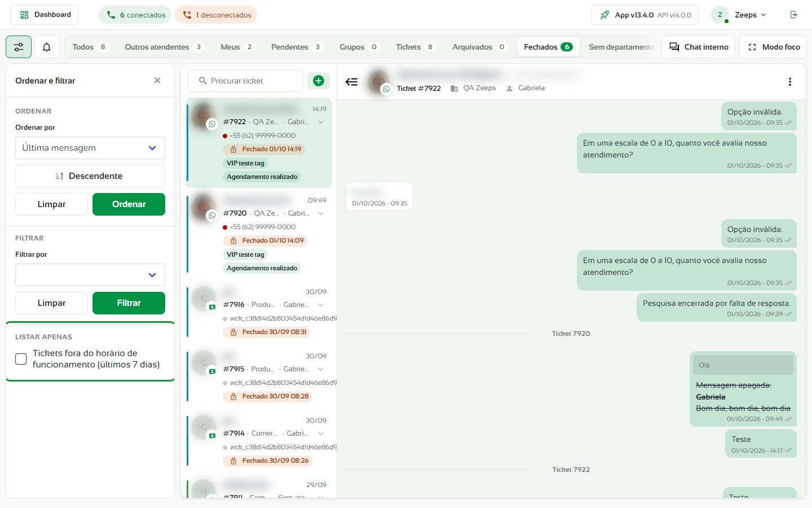The width and height of the screenshot is (812, 508).
Task: Focus the Procurar ticket search field
Action: pyautogui.click(x=245, y=81)
